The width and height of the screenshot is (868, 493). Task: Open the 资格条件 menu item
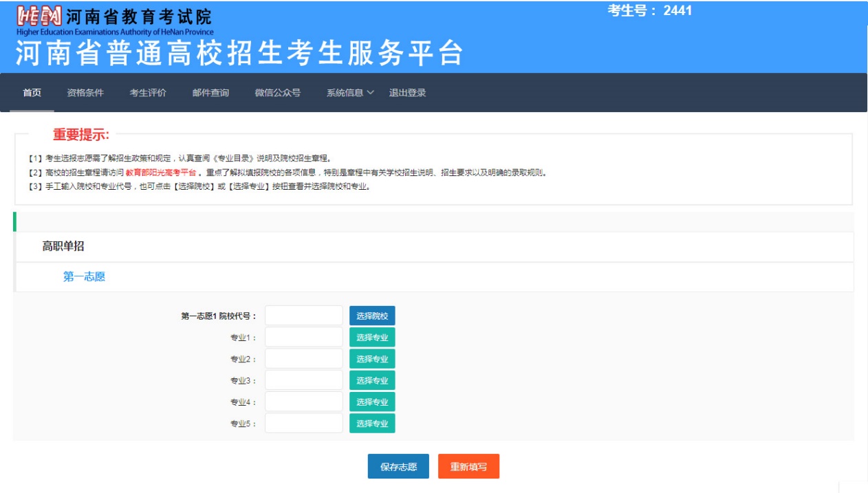point(85,93)
